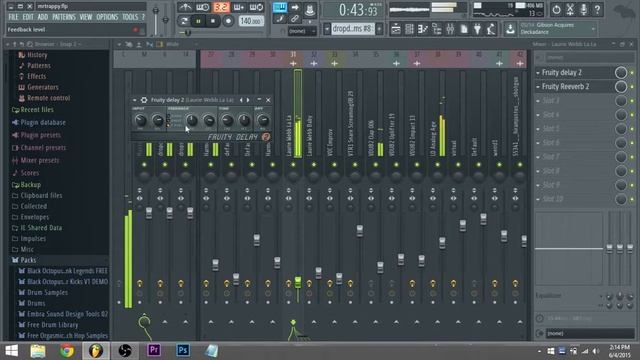Click the one-click audio recording microphone icon
This screenshot has height=360, width=640.
pyautogui.click(x=584, y=9)
